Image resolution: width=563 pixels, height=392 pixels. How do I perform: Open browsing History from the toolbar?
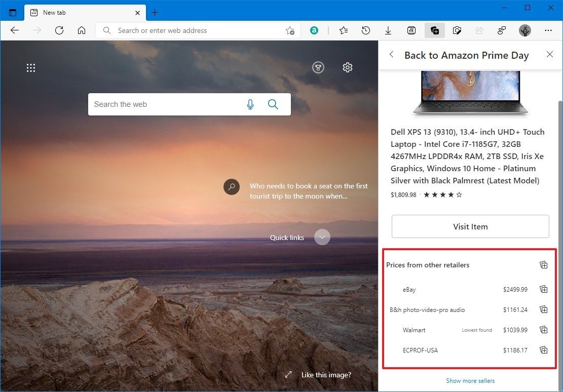tap(366, 30)
